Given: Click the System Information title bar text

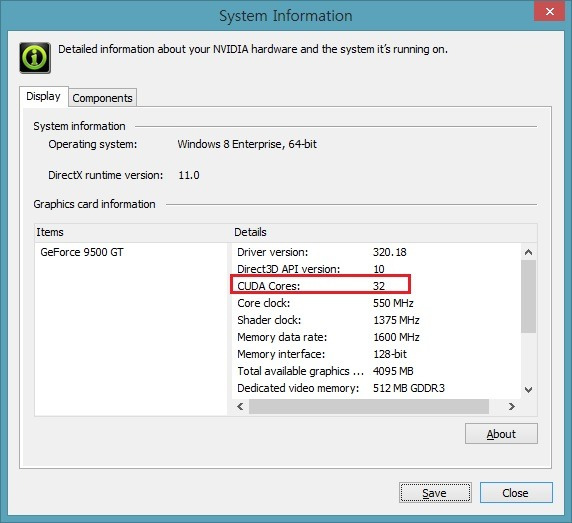Looking at the screenshot, I should pyautogui.click(x=286, y=16).
